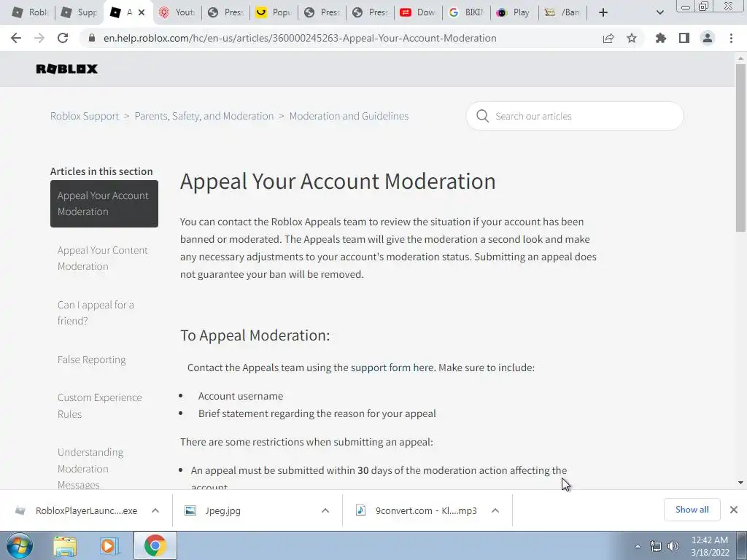
Task: Open Can I appeal for a friend article
Action: pos(96,313)
